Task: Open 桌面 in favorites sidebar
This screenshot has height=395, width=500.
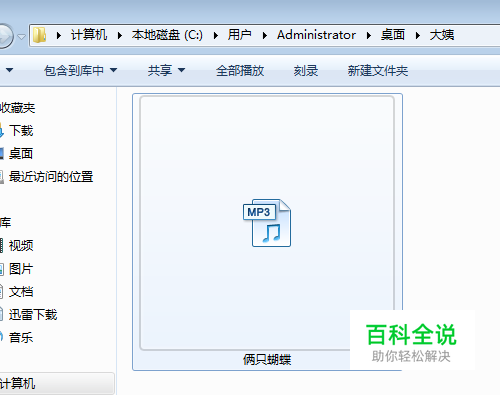Action: click(x=21, y=153)
